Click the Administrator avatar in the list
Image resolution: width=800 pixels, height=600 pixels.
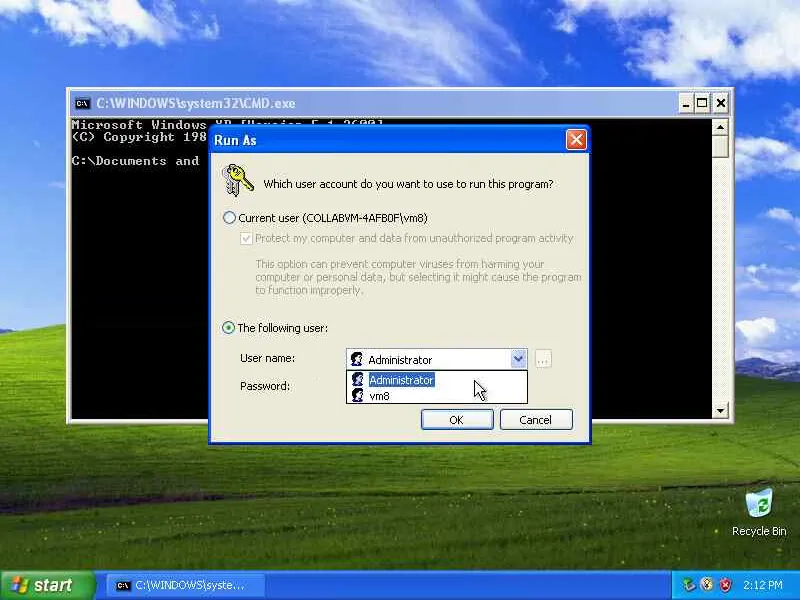point(358,380)
